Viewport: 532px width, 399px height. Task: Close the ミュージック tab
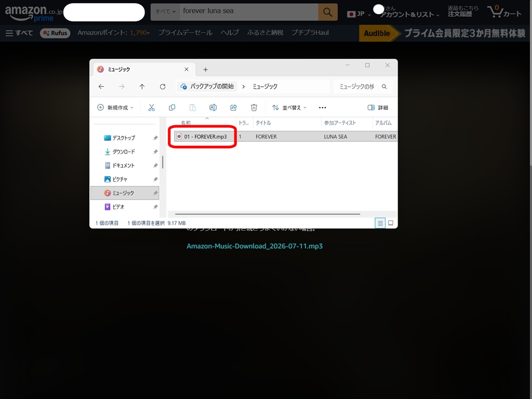[x=187, y=69]
